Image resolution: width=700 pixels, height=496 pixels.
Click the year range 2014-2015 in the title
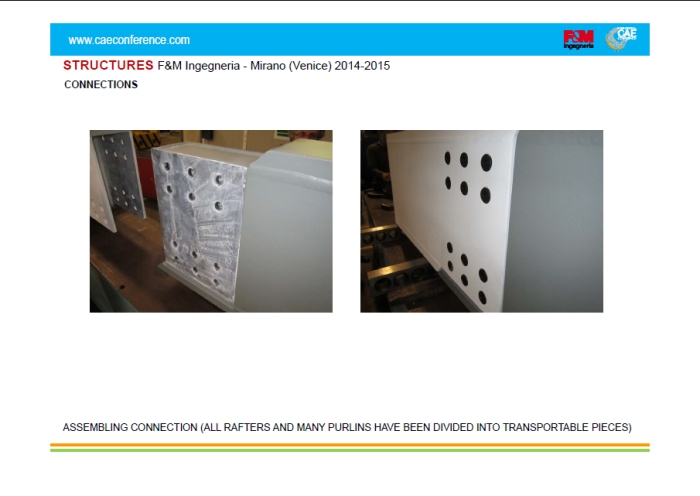click(364, 66)
